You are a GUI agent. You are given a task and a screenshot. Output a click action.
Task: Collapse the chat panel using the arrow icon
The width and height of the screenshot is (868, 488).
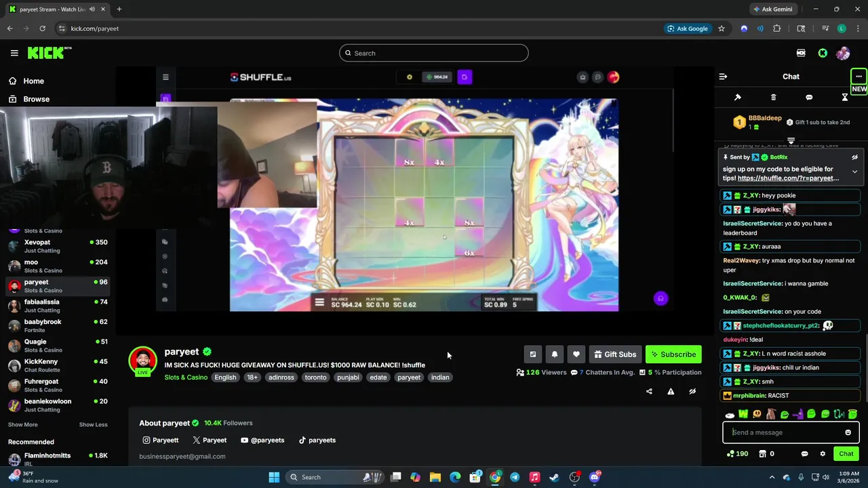(x=723, y=77)
